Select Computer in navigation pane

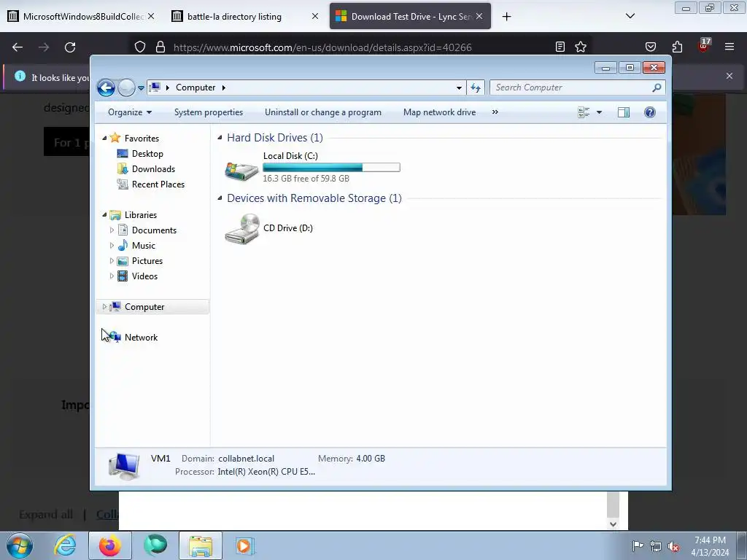point(144,307)
